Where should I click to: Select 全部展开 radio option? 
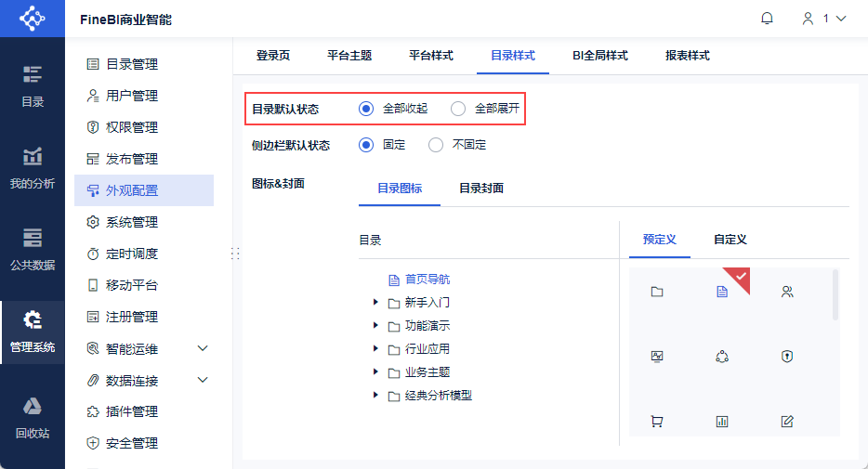coord(458,109)
